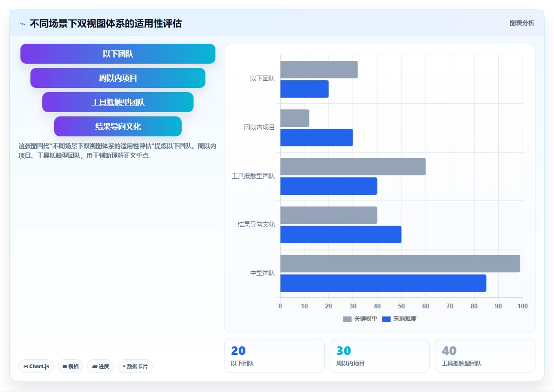Viewport: 554px width, 392px height.
Task: Toggle the 关键权重 legend swatch
Action: coord(347,319)
